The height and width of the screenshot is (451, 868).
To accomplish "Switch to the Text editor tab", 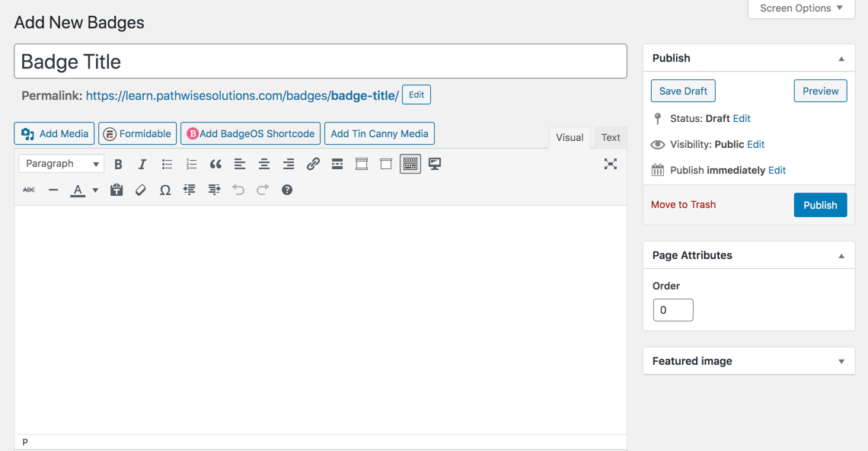I will (x=611, y=138).
